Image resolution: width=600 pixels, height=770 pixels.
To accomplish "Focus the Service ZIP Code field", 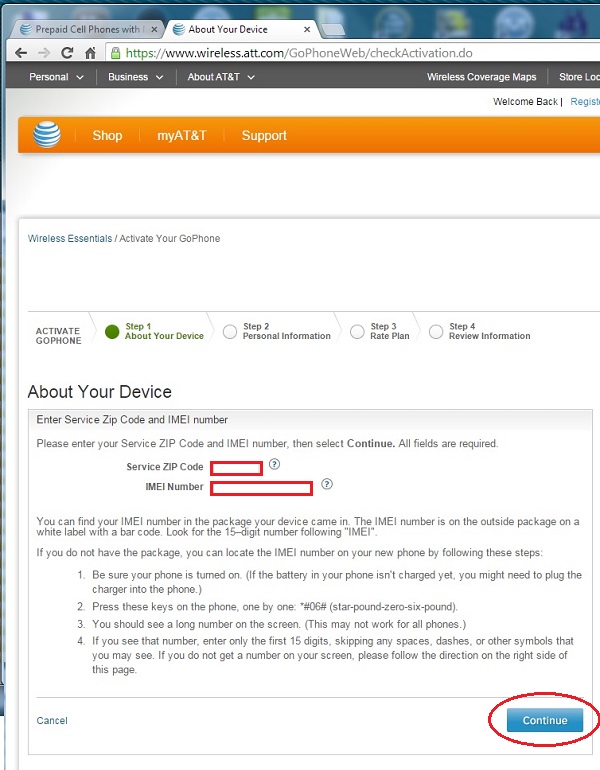I will 236,468.
